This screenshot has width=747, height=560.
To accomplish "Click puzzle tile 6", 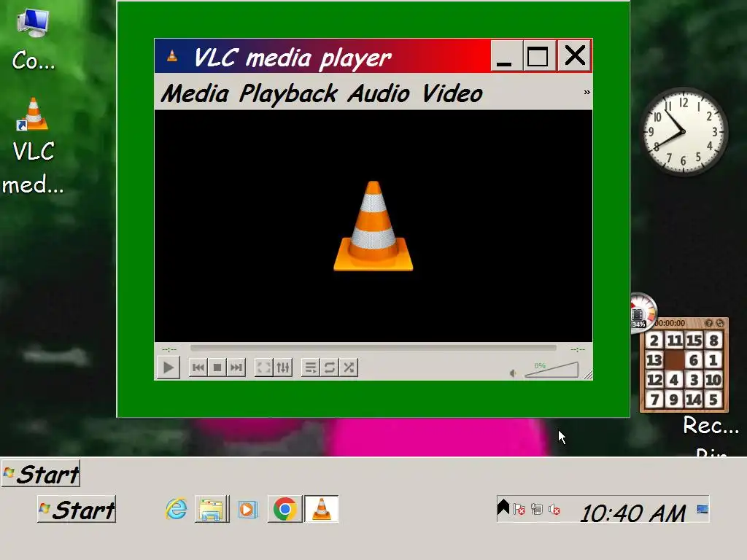I will [693, 359].
